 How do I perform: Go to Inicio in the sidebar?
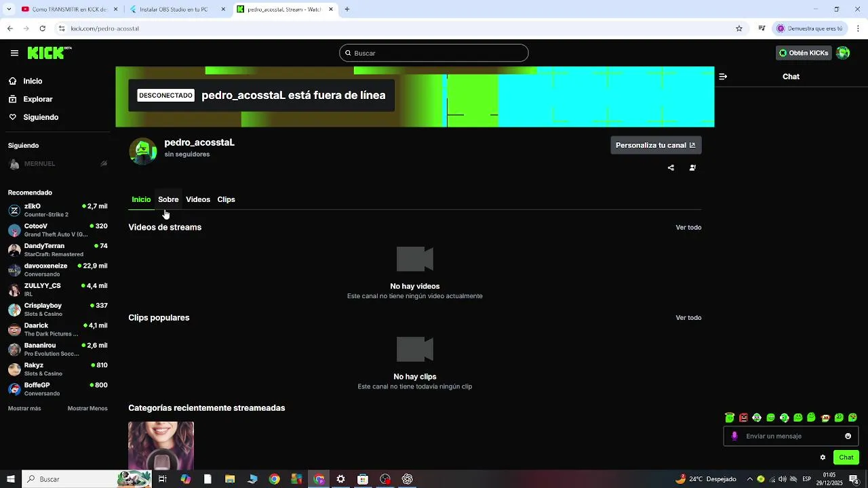pos(33,81)
